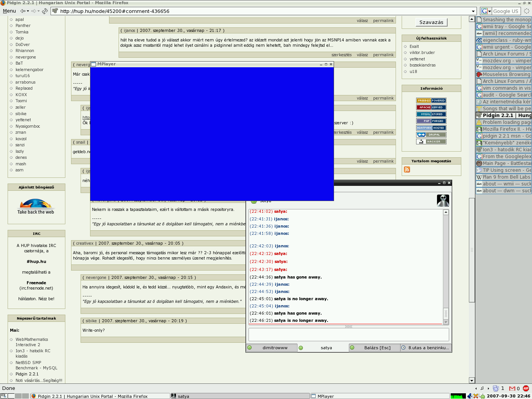
Task: Select 'Plan 9 from Bell Labs' sidebar tab
Action: click(x=506, y=177)
